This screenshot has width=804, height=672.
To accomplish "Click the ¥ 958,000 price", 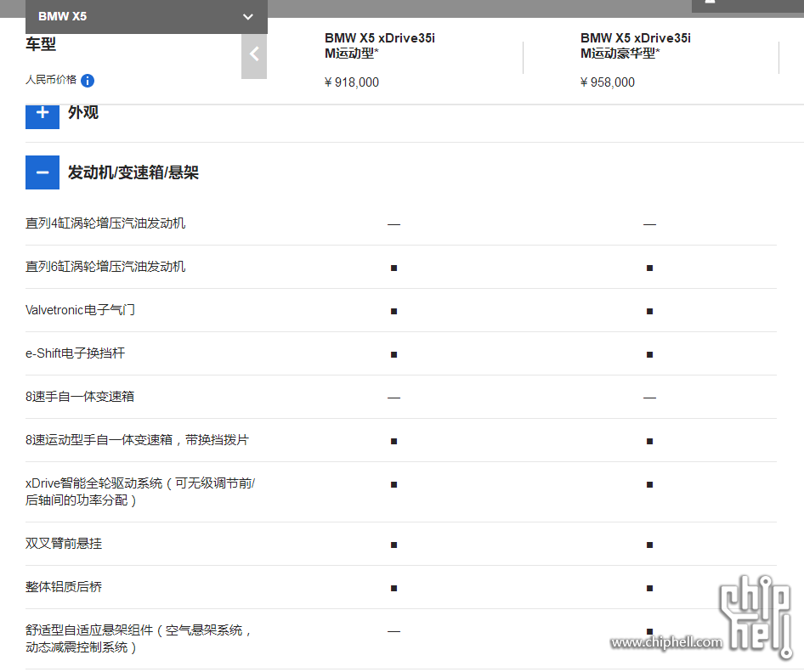I will (x=608, y=82).
